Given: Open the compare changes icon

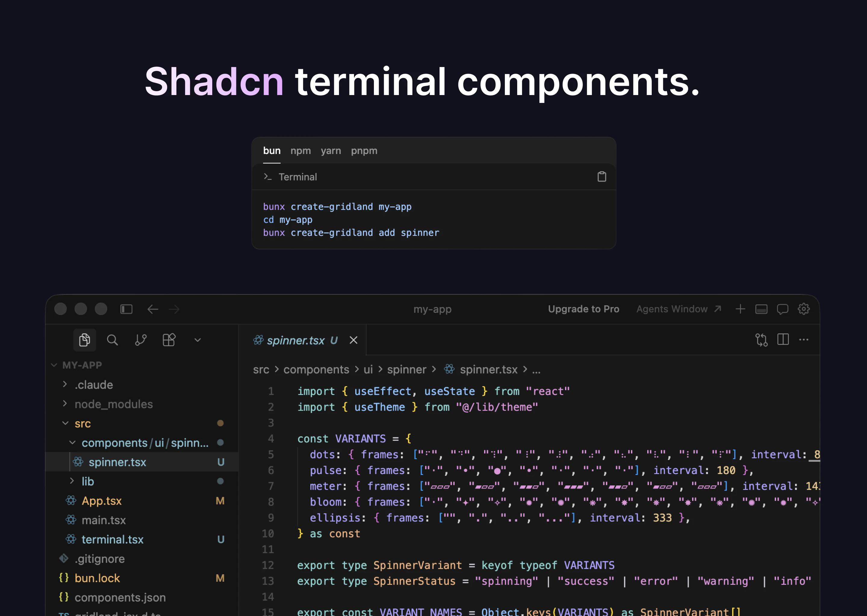Looking at the screenshot, I should [x=761, y=340].
